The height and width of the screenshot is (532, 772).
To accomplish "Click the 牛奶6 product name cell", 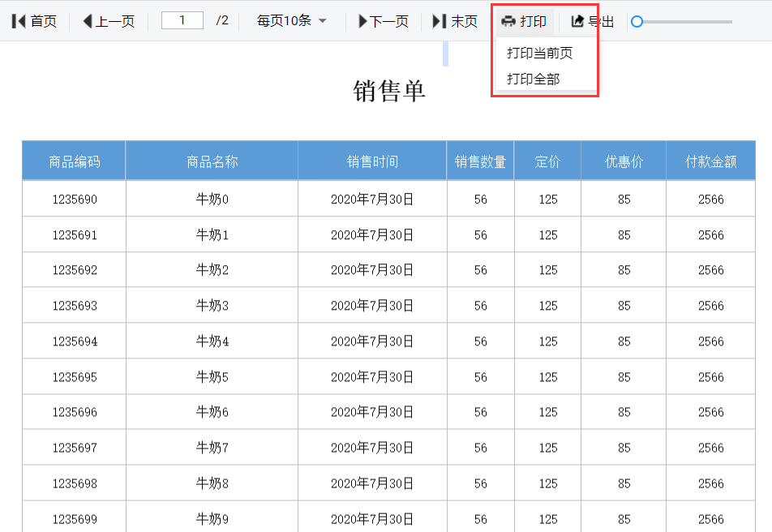I will pyautogui.click(x=212, y=412).
